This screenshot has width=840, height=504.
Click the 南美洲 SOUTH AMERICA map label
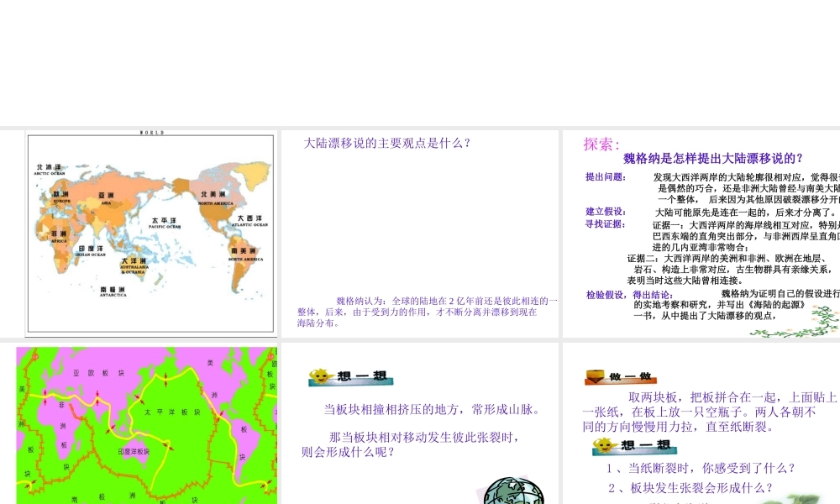coord(245,254)
